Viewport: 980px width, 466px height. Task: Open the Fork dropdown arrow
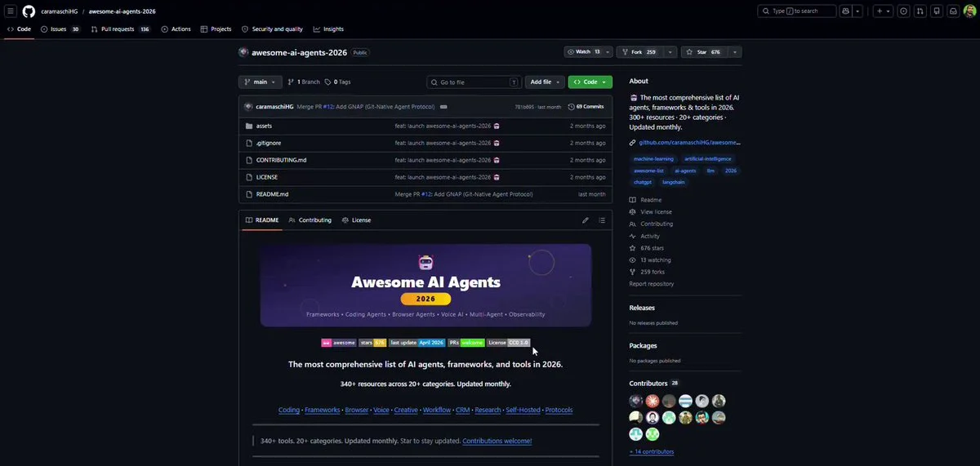(x=670, y=52)
